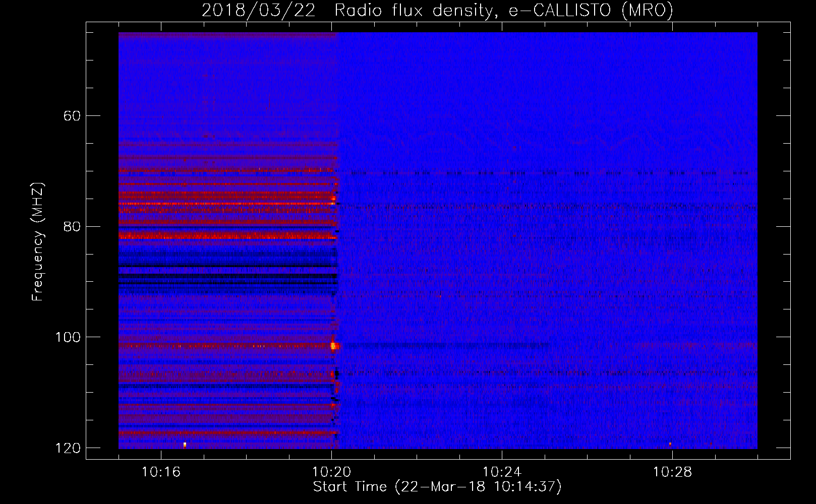The image size is (816, 504).
Task: Click the 10:24 time tick label
Action: (x=502, y=472)
